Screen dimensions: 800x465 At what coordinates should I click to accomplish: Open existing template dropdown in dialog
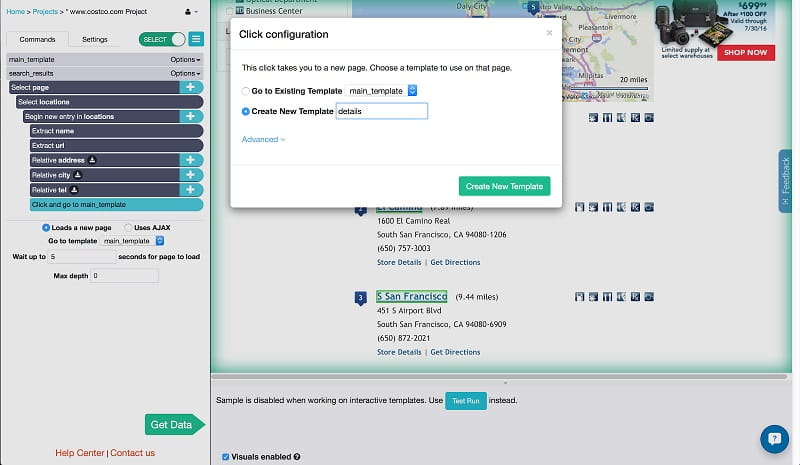click(x=381, y=91)
